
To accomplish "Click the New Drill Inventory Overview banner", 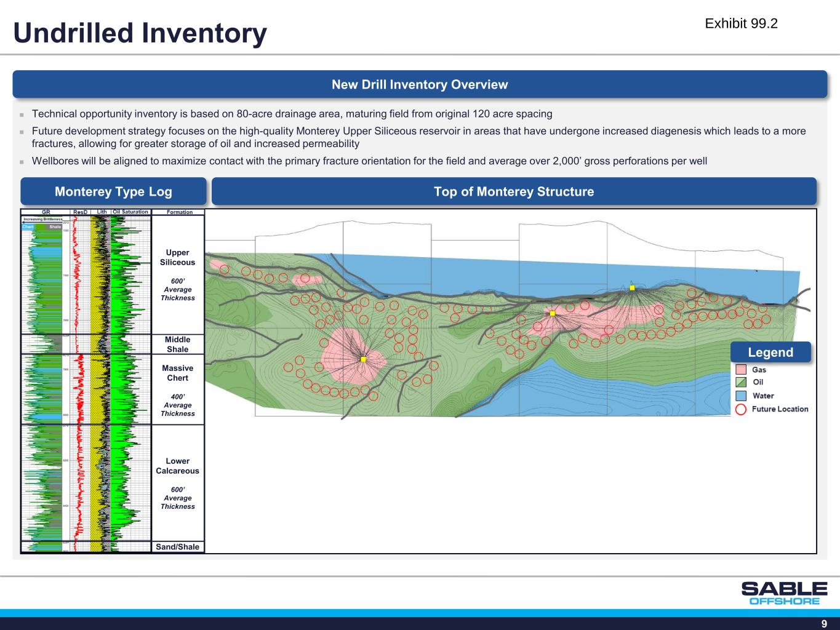I will 420,85.
